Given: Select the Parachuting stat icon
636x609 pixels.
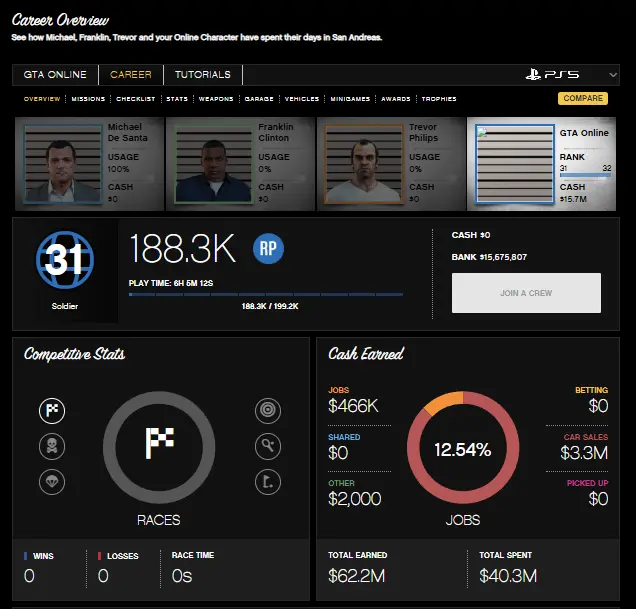Looking at the screenshot, I should coord(52,480).
